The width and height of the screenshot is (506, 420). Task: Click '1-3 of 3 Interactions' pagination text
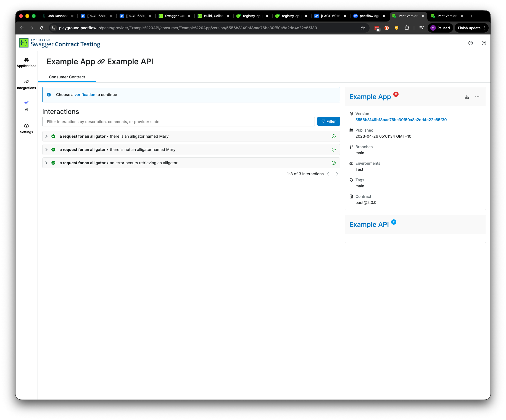pos(305,174)
